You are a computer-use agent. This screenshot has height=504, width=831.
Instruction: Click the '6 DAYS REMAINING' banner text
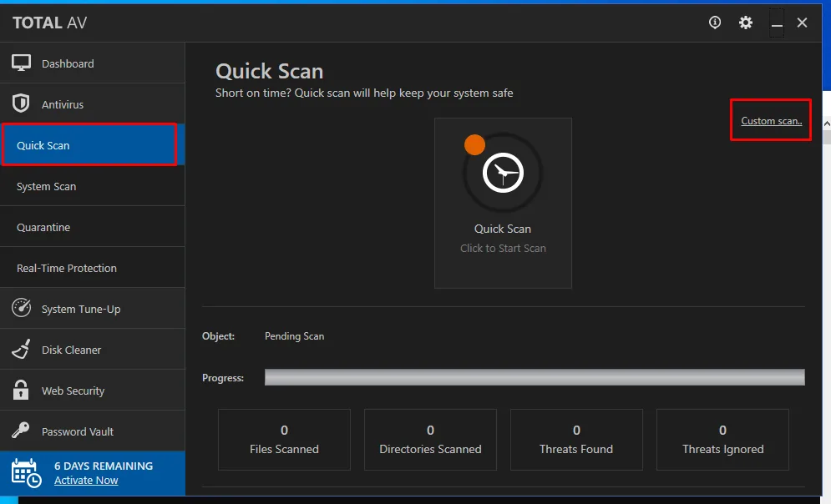tap(104, 466)
